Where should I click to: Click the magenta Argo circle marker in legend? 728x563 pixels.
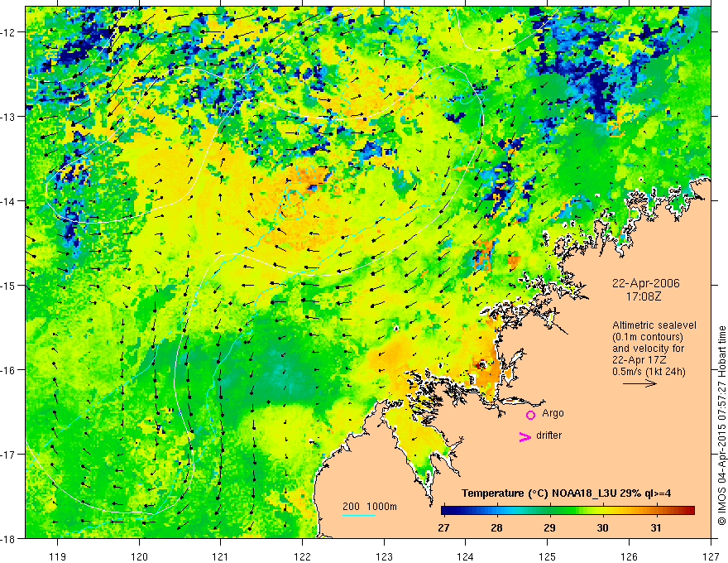pos(530,415)
